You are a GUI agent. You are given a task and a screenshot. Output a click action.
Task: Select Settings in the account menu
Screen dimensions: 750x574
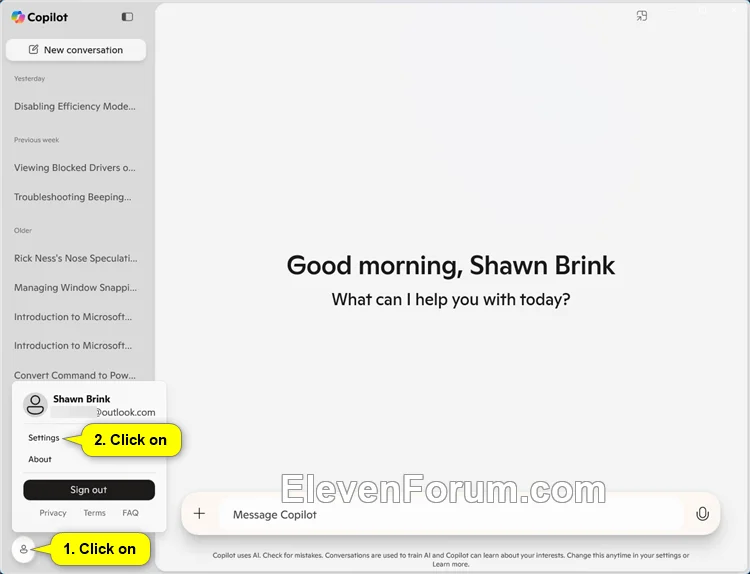click(44, 438)
